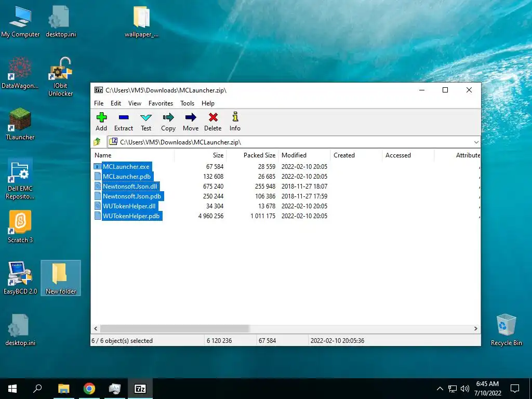Screen dimensions: 532x399
Task: Click the horizontal scrollbar thumb
Action: pos(175,328)
